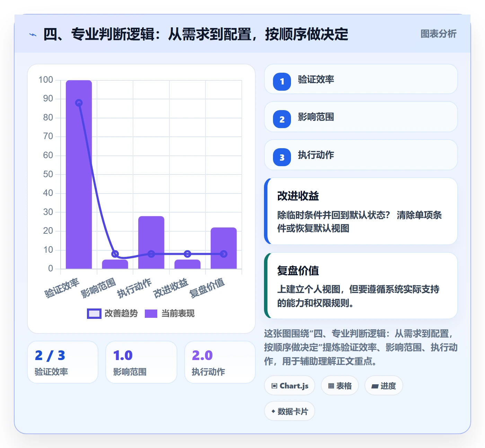This screenshot has height=448, width=485.
Task: Click the lightning icon beside the heading
Action: tap(33, 35)
